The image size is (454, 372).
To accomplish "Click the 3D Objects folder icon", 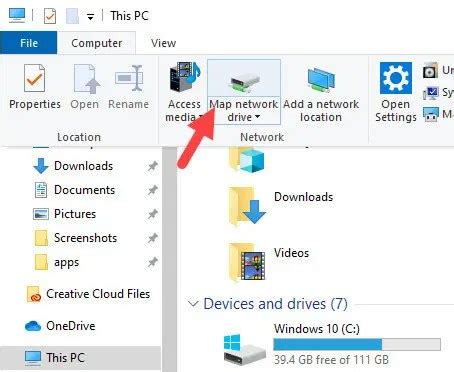I will pyautogui.click(x=247, y=159).
